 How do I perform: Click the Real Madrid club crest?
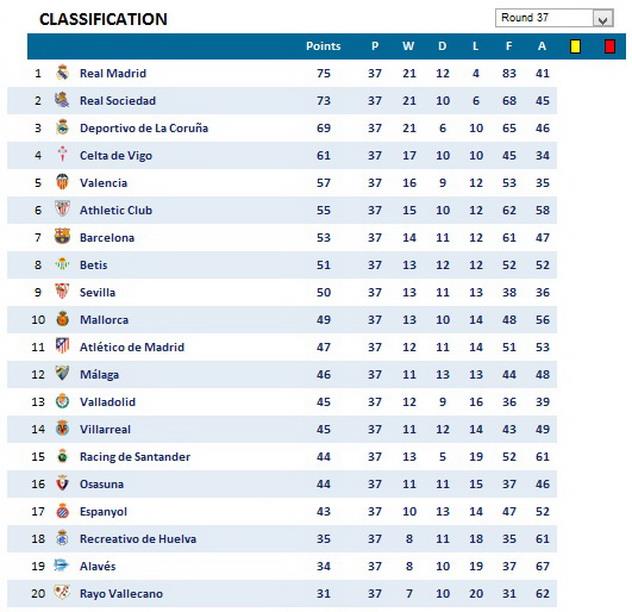pyautogui.click(x=62, y=73)
